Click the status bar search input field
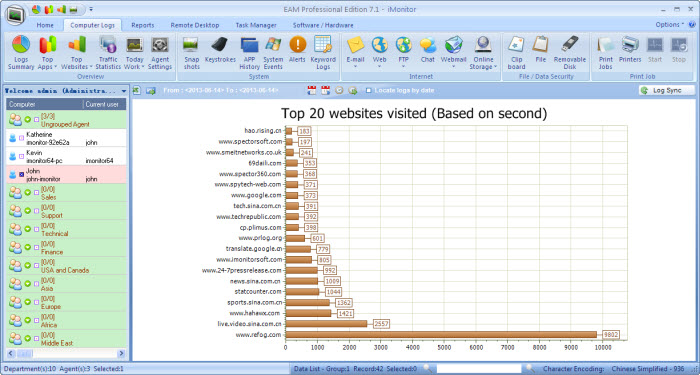The height and width of the screenshot is (375, 700). (x=479, y=369)
